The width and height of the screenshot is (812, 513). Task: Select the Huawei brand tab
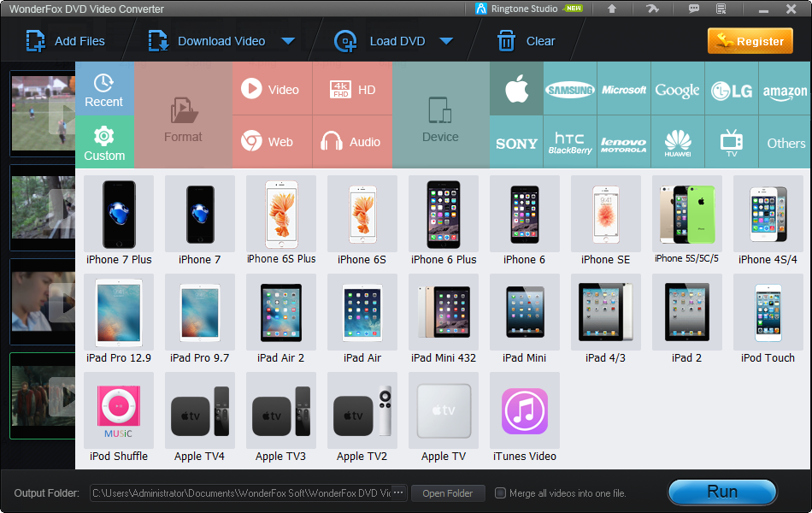click(678, 142)
